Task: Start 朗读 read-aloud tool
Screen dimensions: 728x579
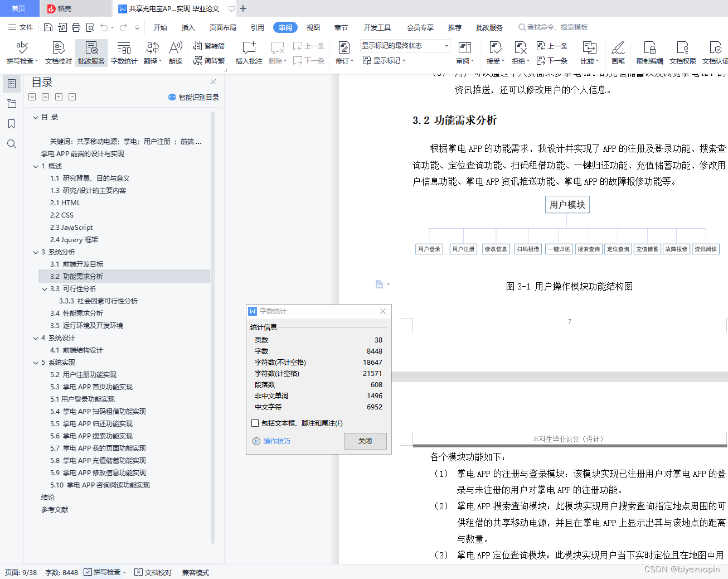Action: pyautogui.click(x=176, y=53)
